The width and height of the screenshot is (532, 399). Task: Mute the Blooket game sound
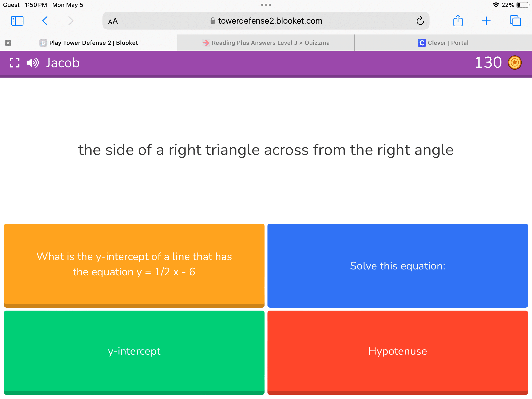tap(33, 63)
